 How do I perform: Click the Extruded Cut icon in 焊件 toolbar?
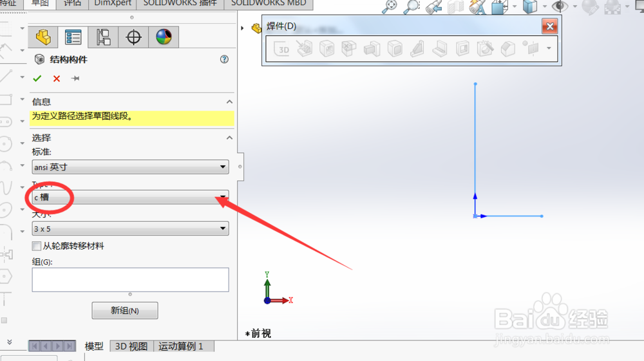tap(462, 49)
